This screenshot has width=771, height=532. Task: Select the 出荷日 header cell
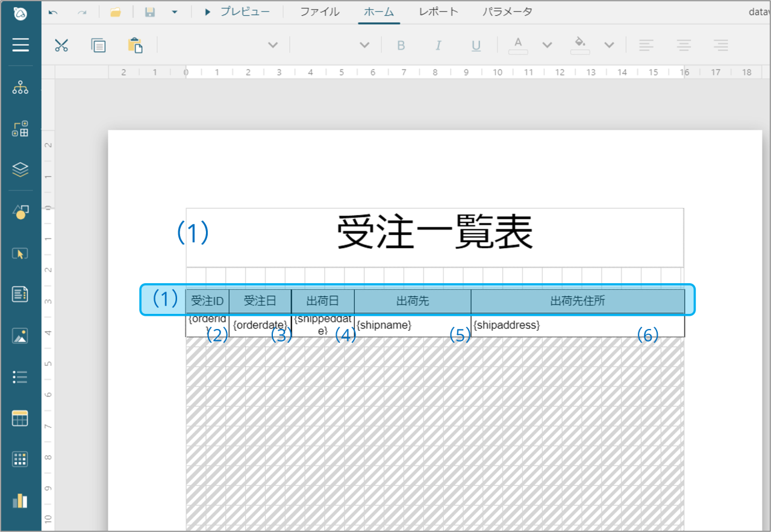[323, 301]
